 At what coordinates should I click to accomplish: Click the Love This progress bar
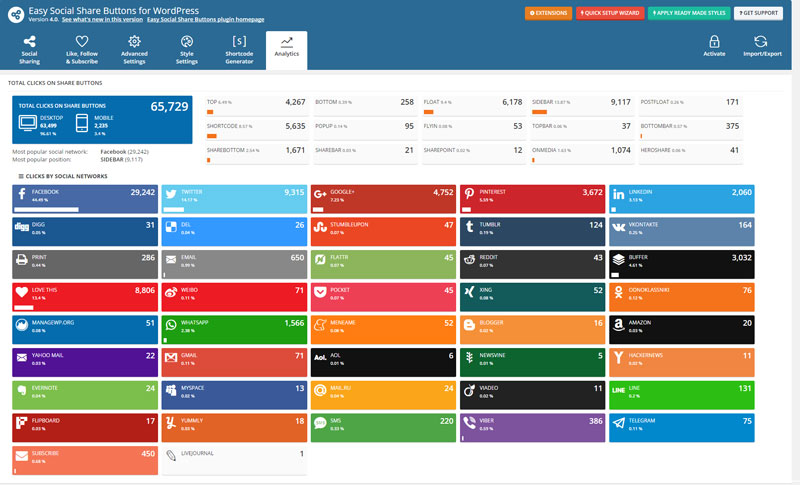(x=23, y=308)
